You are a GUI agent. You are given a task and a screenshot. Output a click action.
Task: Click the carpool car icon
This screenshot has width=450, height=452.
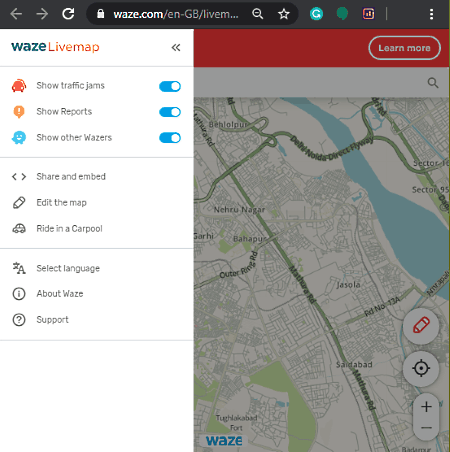click(x=19, y=229)
